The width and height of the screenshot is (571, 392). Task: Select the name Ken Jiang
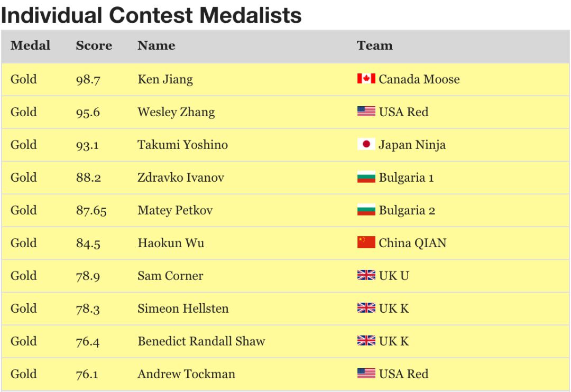click(165, 79)
